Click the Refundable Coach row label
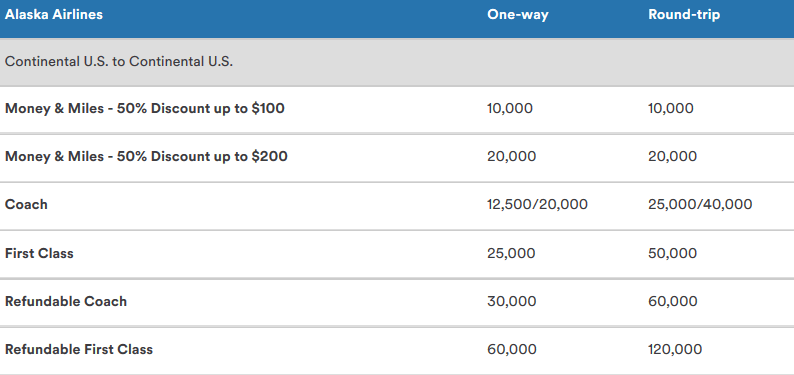This screenshot has width=794, height=375. [66, 301]
